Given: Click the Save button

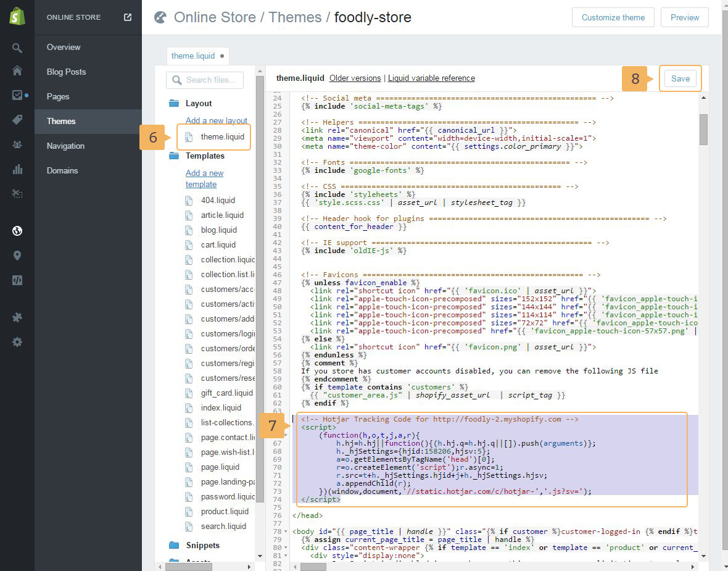Looking at the screenshot, I should pos(680,79).
